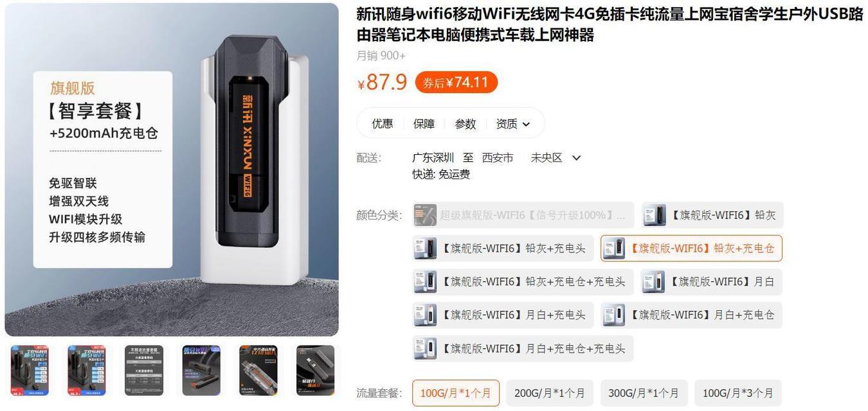This screenshot has height=411, width=868.
Task: Switch to the 参数 tab
Action: point(466,123)
